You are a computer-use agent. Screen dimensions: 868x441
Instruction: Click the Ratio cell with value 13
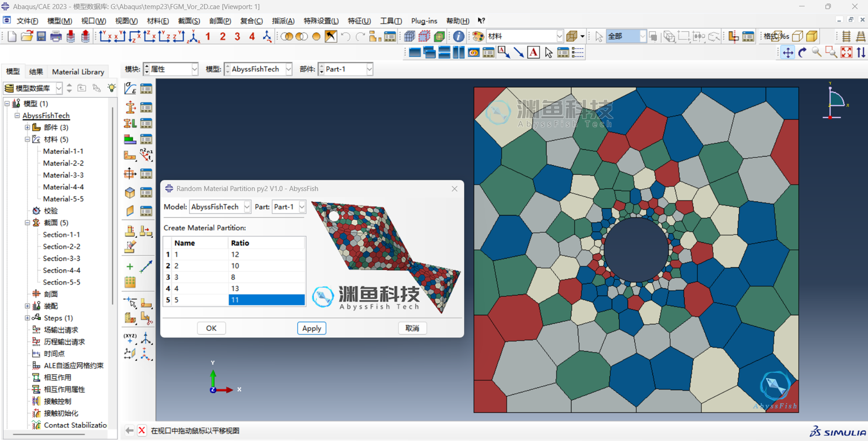pos(266,288)
